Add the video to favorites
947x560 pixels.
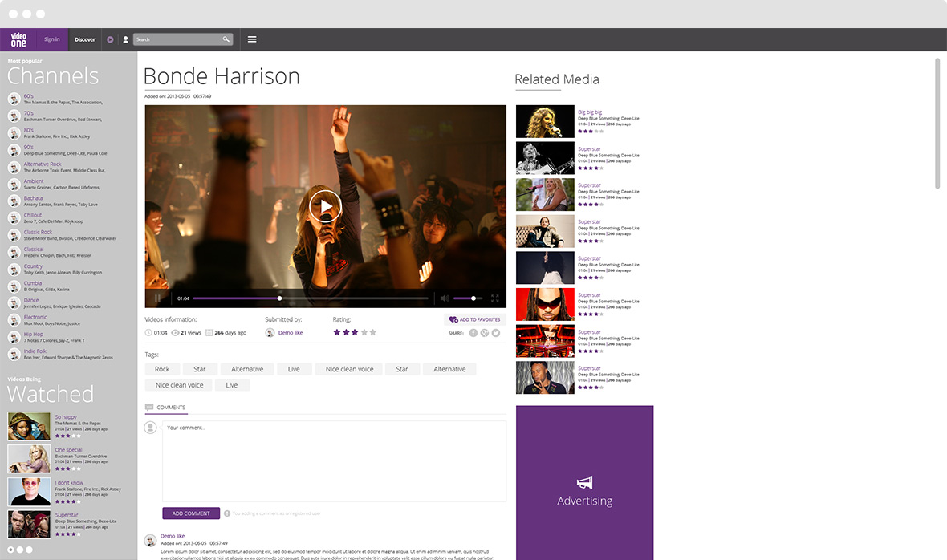[x=474, y=319]
